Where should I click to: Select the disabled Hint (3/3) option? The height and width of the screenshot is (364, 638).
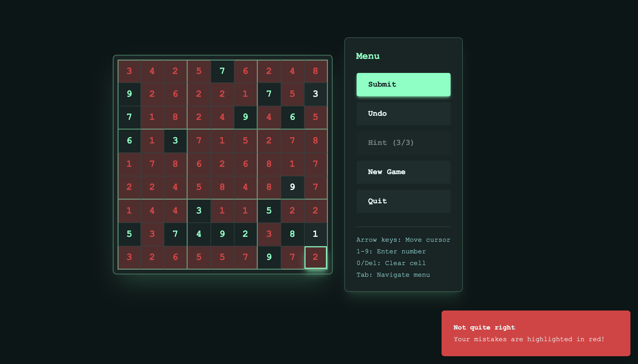point(403,142)
